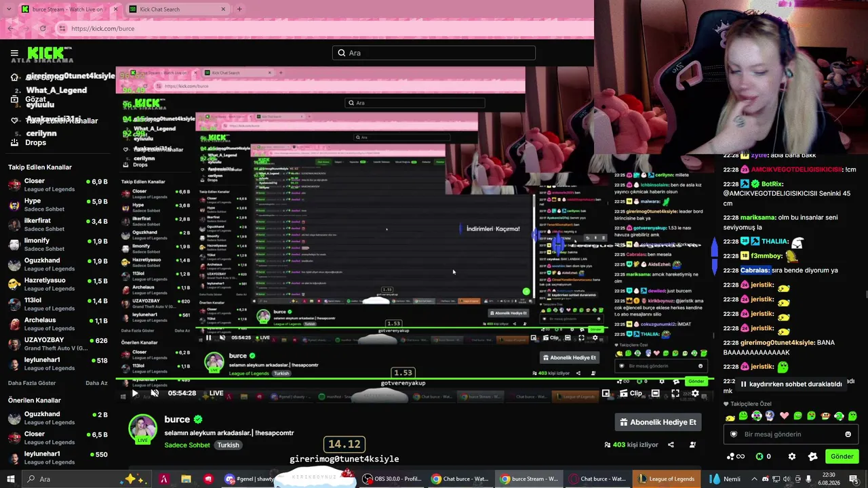Create a Clip of the stream
Image resolution: width=868 pixels, height=488 pixels.
[631, 393]
